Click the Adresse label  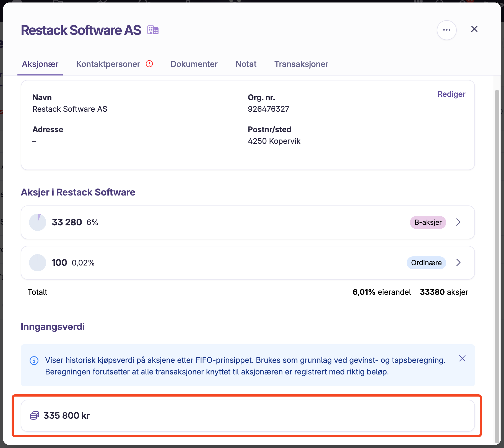point(48,129)
